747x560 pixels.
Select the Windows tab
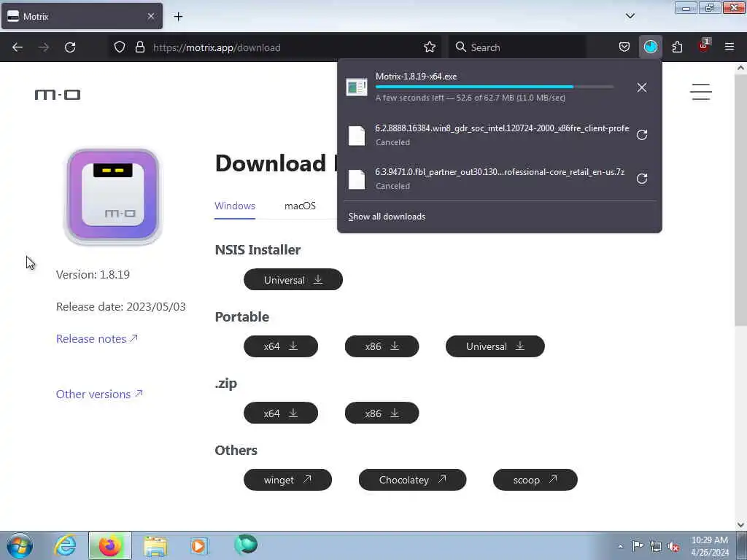click(x=235, y=206)
